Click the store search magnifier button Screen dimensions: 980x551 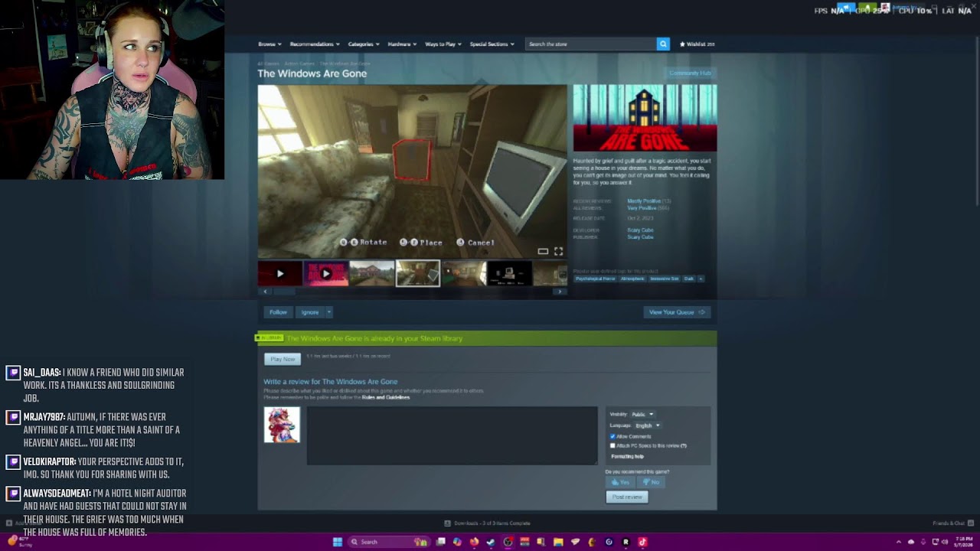point(663,44)
